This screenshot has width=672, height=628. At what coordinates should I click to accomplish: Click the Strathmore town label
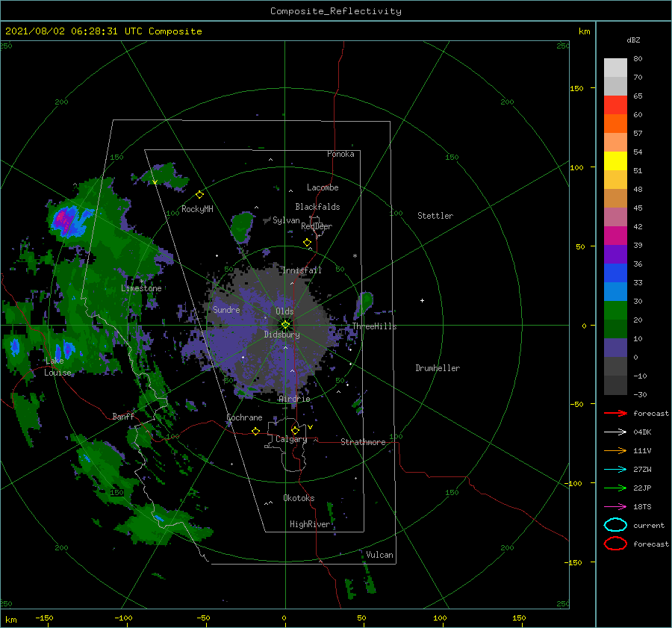coord(363,442)
